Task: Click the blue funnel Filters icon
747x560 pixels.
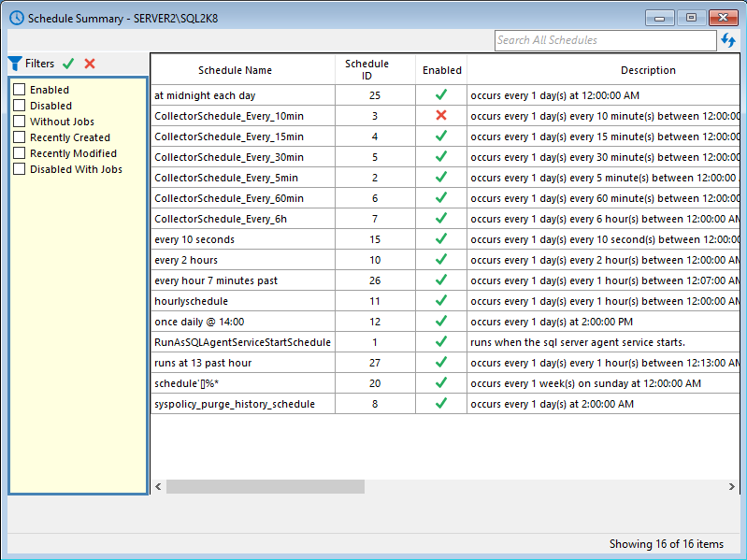Action: [x=15, y=64]
